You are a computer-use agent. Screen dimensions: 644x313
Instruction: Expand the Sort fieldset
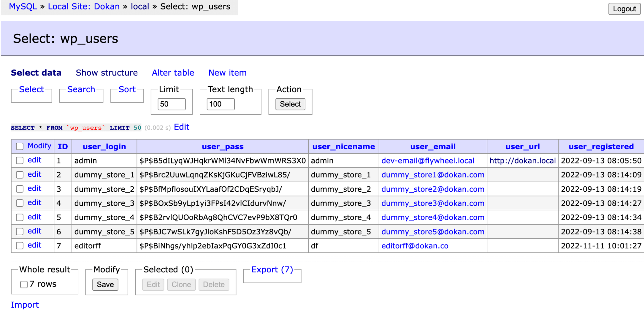point(127,89)
